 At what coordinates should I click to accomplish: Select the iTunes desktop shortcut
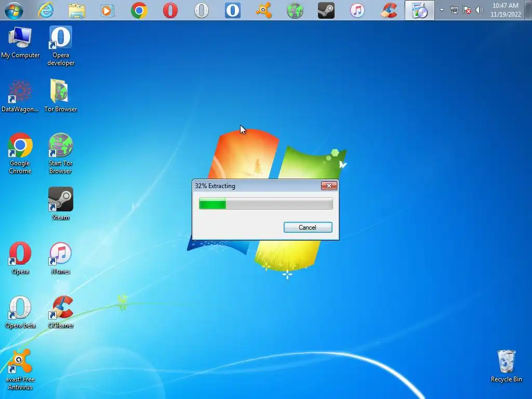(60, 258)
